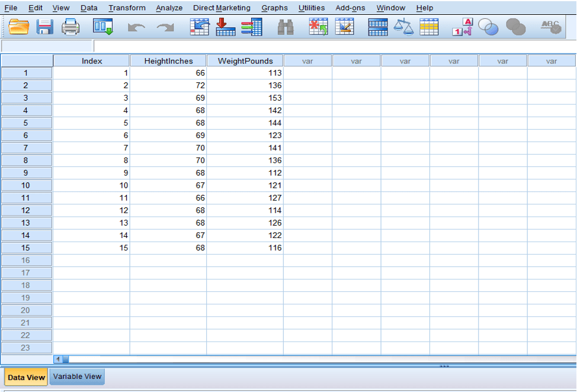This screenshot has height=392, width=577.
Task: Click the Go to Case icon
Action: point(199,27)
